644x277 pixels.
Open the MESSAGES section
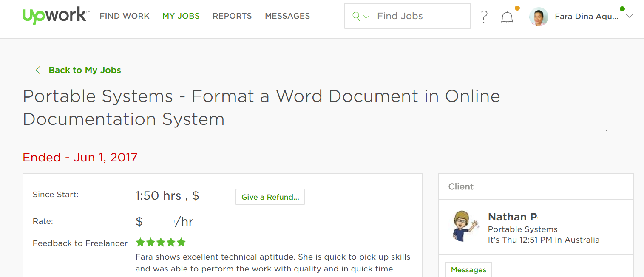[287, 16]
